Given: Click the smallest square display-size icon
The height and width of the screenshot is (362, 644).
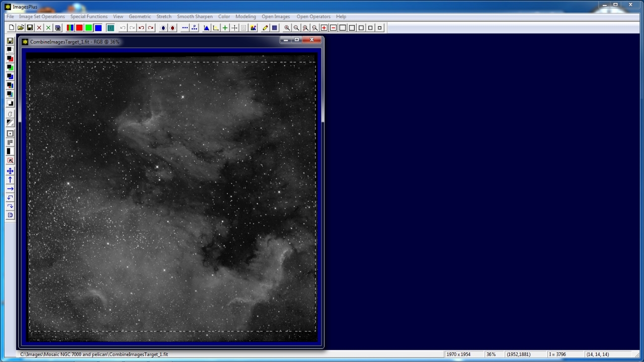Looking at the screenshot, I should coord(379,28).
